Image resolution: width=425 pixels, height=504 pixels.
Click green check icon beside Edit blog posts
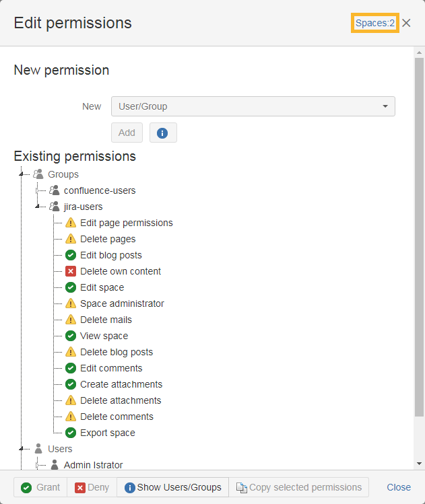click(x=71, y=255)
